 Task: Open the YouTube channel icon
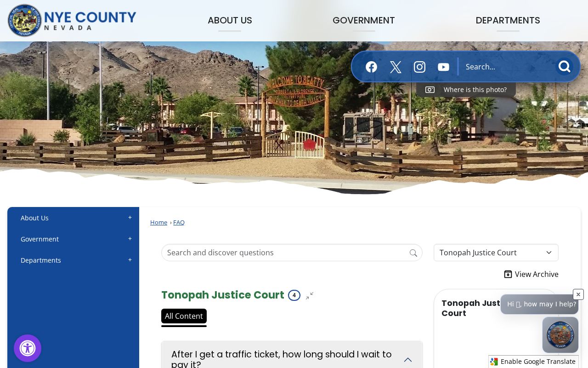(x=443, y=67)
